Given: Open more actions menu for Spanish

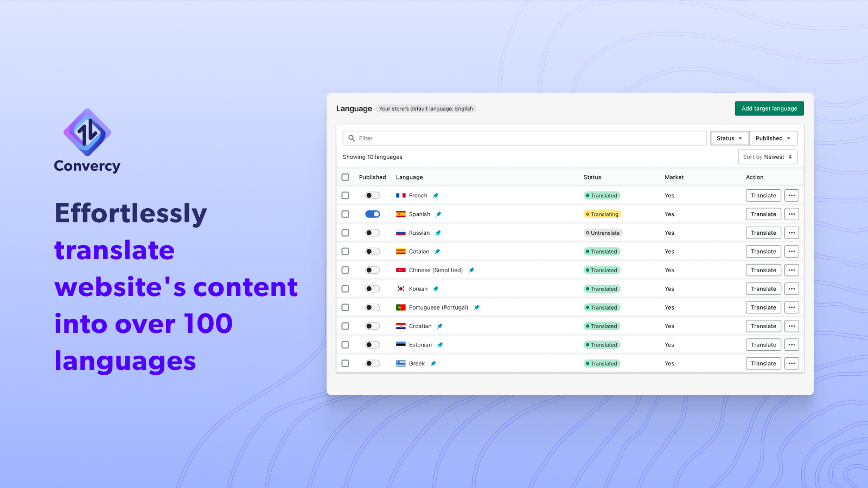Looking at the screenshot, I should pyautogui.click(x=792, y=214).
